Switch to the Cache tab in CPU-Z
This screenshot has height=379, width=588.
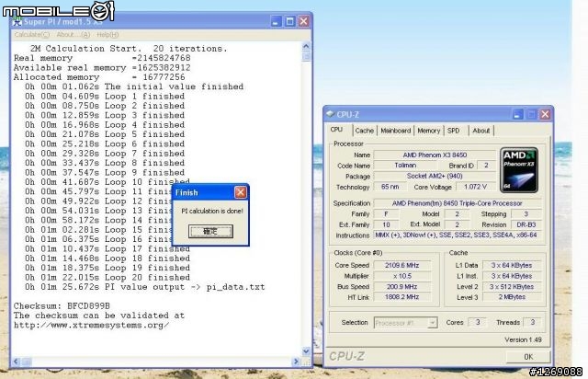pos(365,131)
